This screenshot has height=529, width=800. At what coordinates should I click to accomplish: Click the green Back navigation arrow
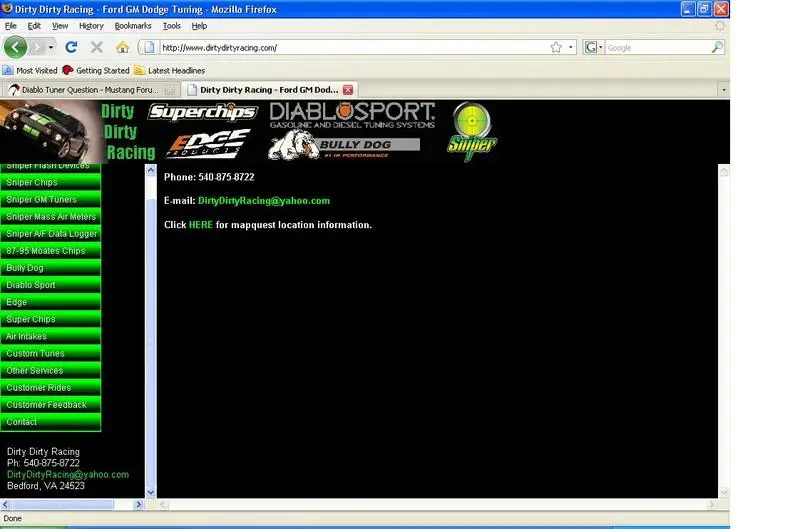(x=15, y=47)
